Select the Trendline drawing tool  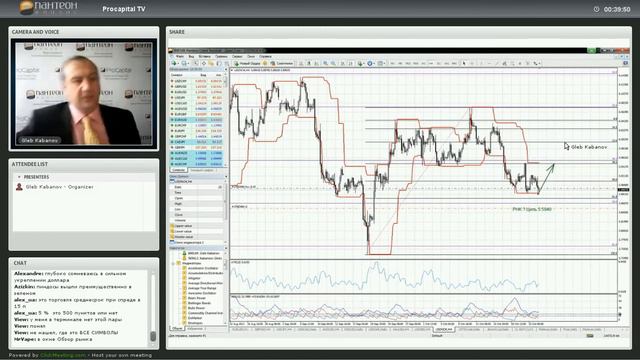click(498, 63)
